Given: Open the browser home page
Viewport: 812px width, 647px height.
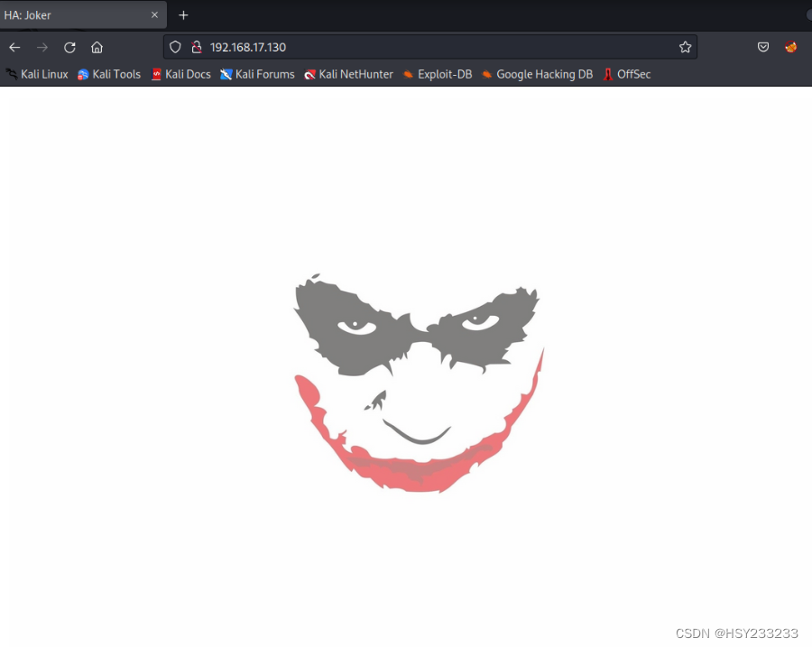Looking at the screenshot, I should tap(97, 48).
